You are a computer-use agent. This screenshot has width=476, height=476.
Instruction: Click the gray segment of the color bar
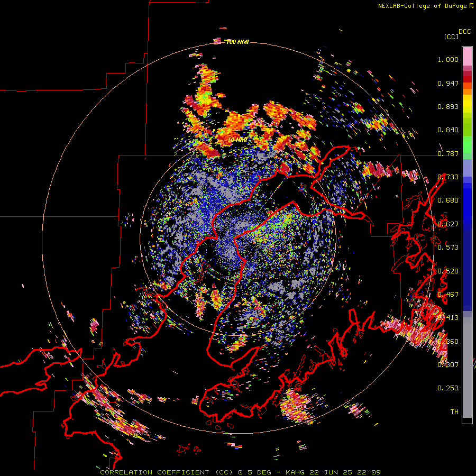click(467, 368)
